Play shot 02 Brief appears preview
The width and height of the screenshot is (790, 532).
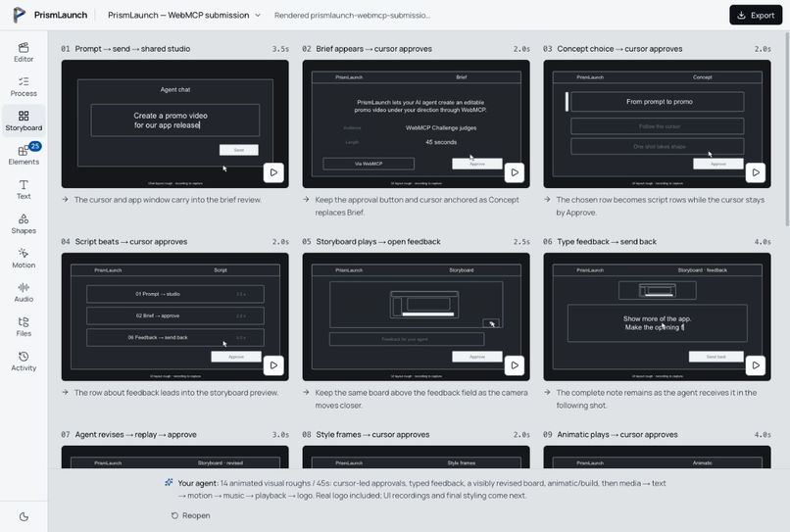(515, 172)
